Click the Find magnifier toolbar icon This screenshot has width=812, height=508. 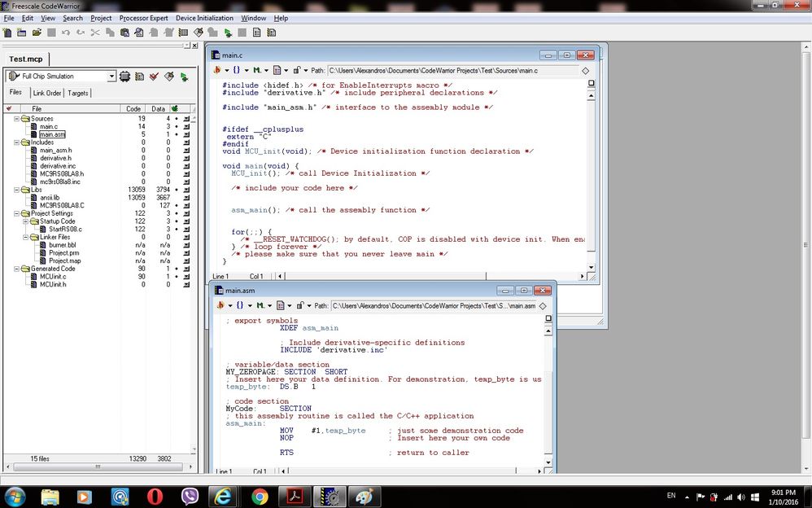[x=139, y=32]
